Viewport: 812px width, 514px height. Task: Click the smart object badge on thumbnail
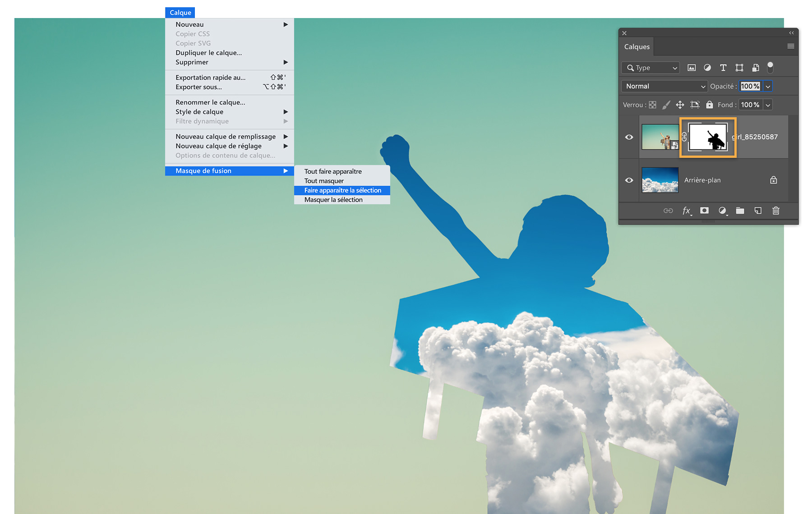674,145
